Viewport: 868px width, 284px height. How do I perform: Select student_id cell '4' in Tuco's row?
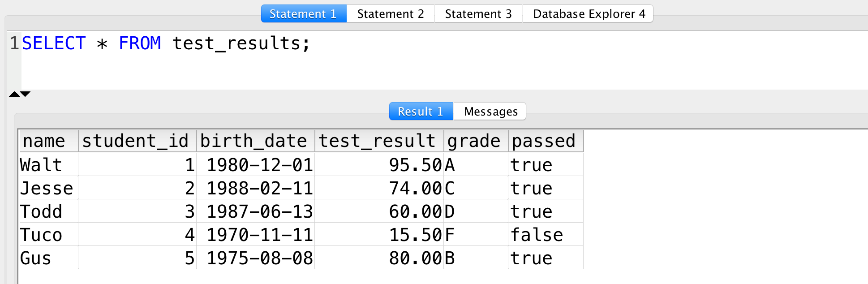point(138,234)
